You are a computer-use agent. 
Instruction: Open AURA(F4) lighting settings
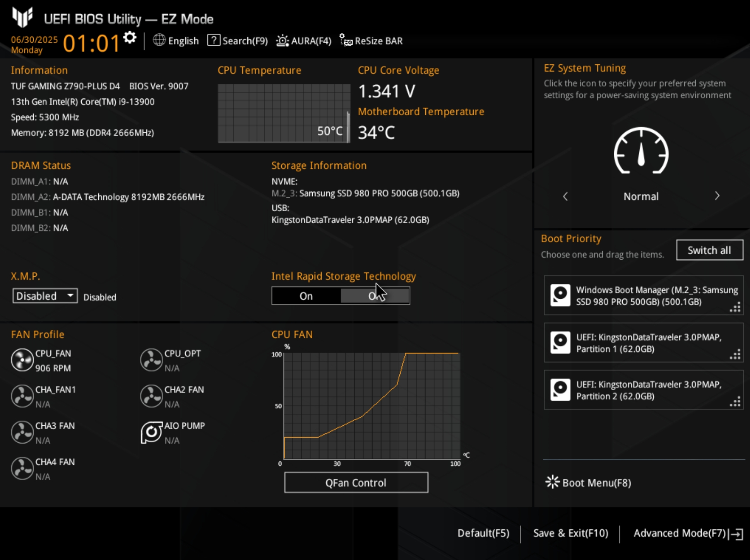tap(304, 41)
